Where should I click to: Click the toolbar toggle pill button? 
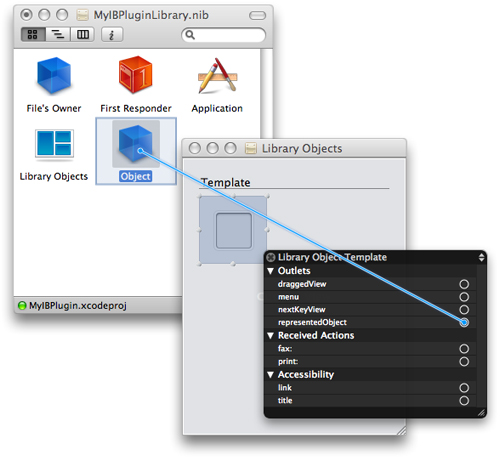(x=257, y=15)
